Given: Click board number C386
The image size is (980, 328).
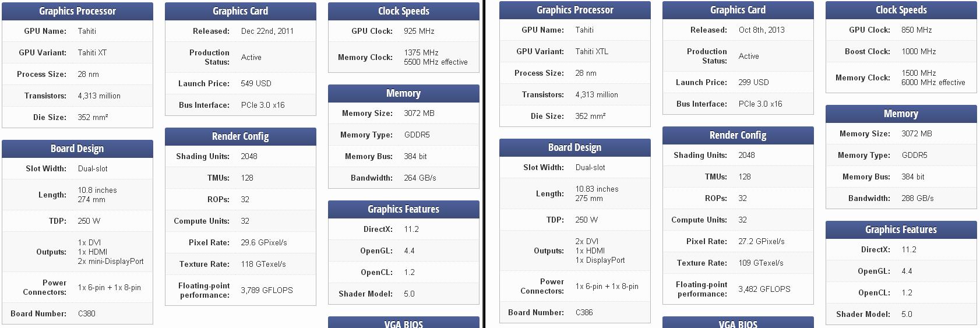Looking at the screenshot, I should coord(584,312).
